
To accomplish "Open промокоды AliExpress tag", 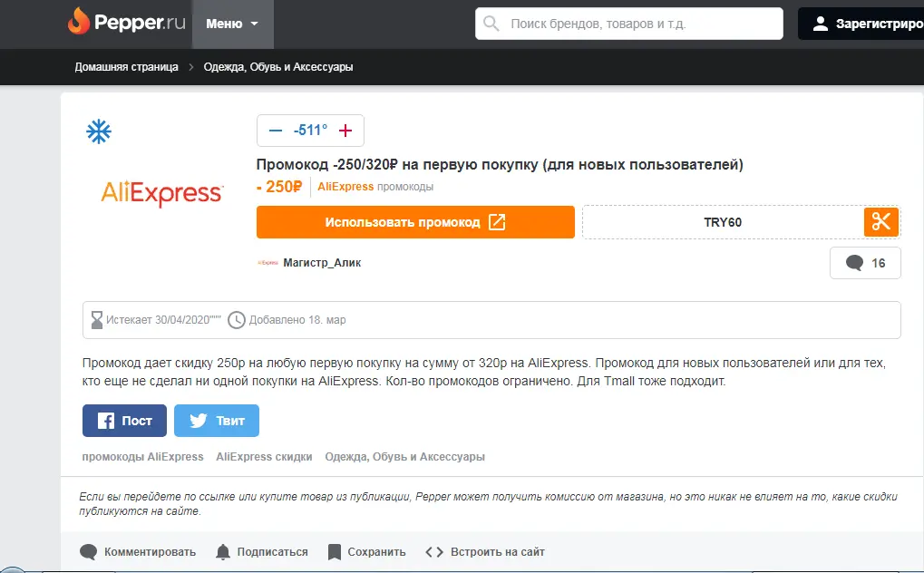I will tap(142, 457).
